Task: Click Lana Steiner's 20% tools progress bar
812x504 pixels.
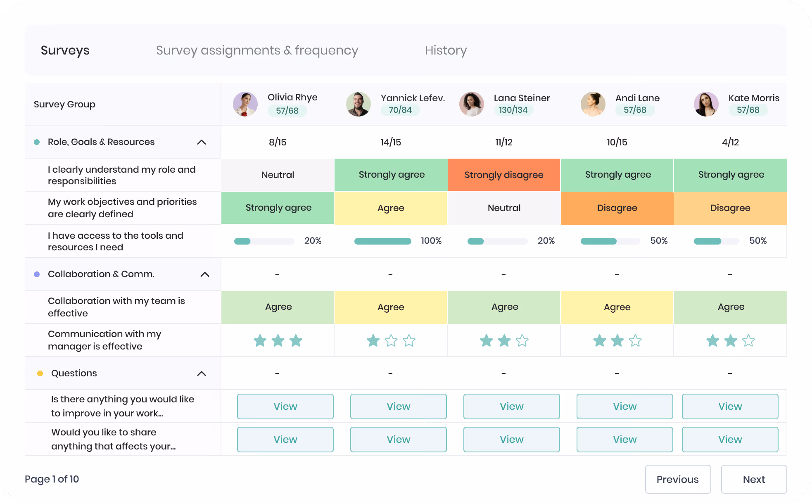Action: tap(498, 241)
